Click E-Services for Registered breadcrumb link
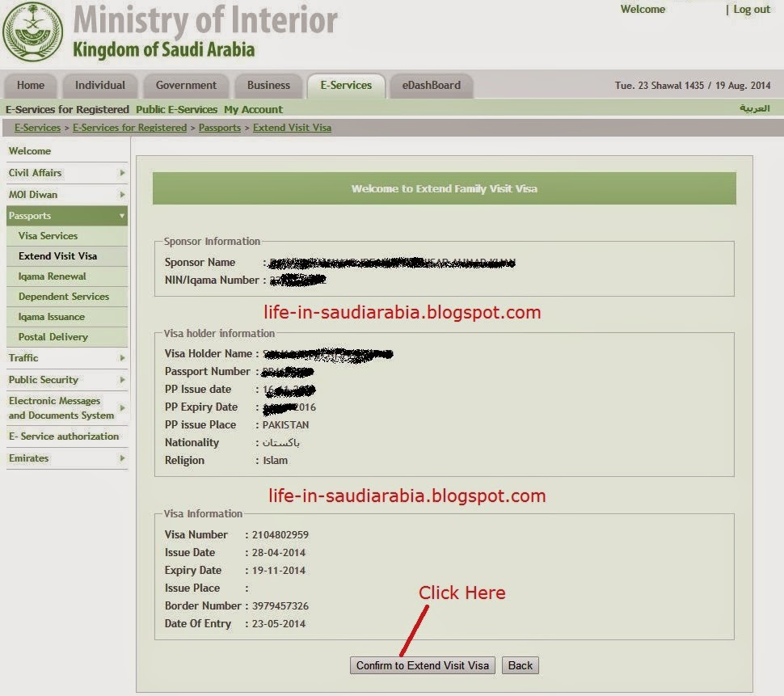 (129, 128)
